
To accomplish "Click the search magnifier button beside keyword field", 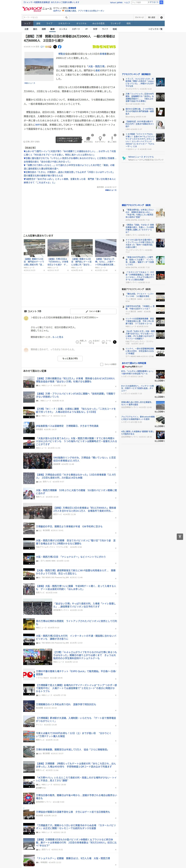I will [66, 18].
